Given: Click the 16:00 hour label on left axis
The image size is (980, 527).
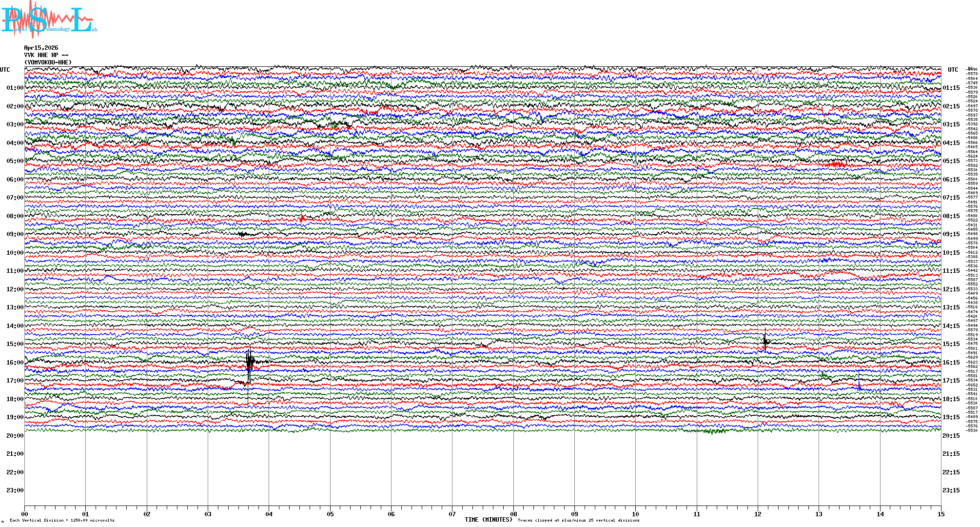Looking at the screenshot, I should pos(15,363).
